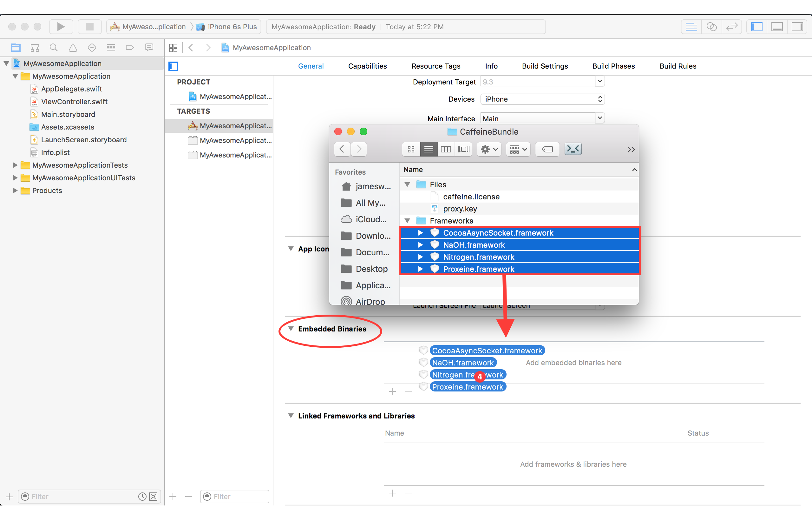The image size is (812, 508).
Task: Switch Finder to column view
Action: coord(446,149)
